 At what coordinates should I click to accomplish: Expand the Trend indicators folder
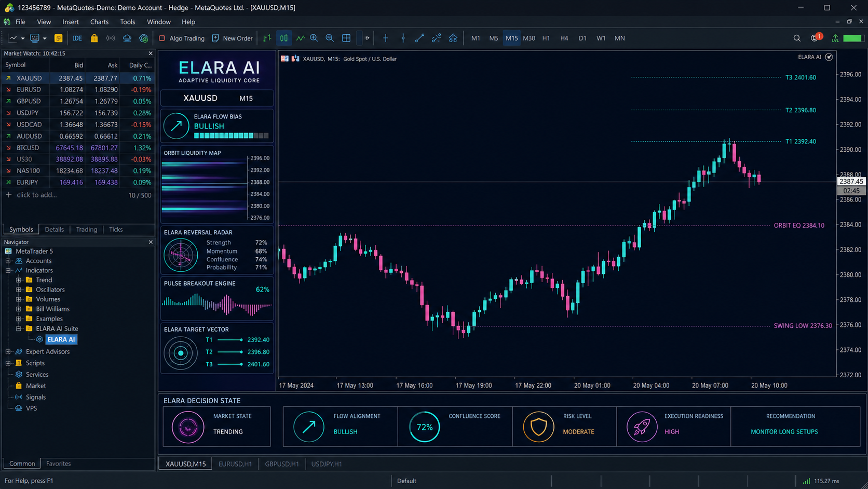[x=19, y=280]
